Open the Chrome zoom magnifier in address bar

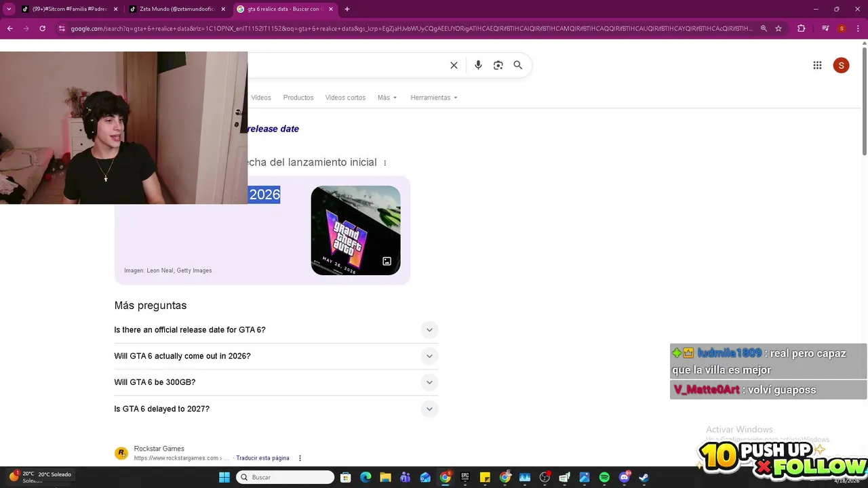(x=764, y=28)
